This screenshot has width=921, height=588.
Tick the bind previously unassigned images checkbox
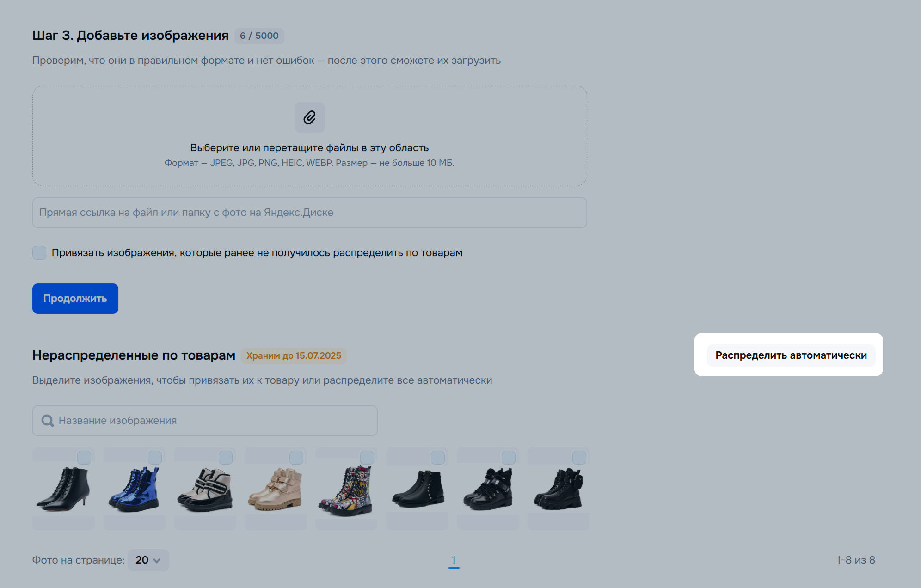pyautogui.click(x=39, y=253)
